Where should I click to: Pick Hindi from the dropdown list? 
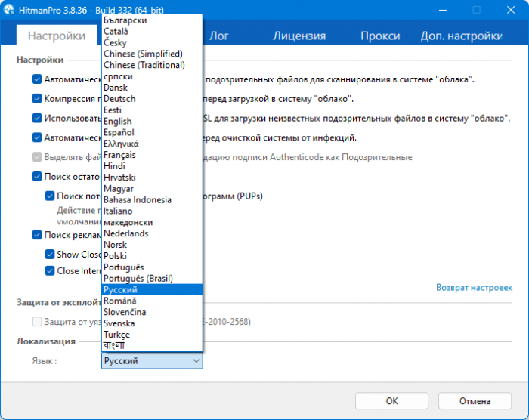(152, 166)
